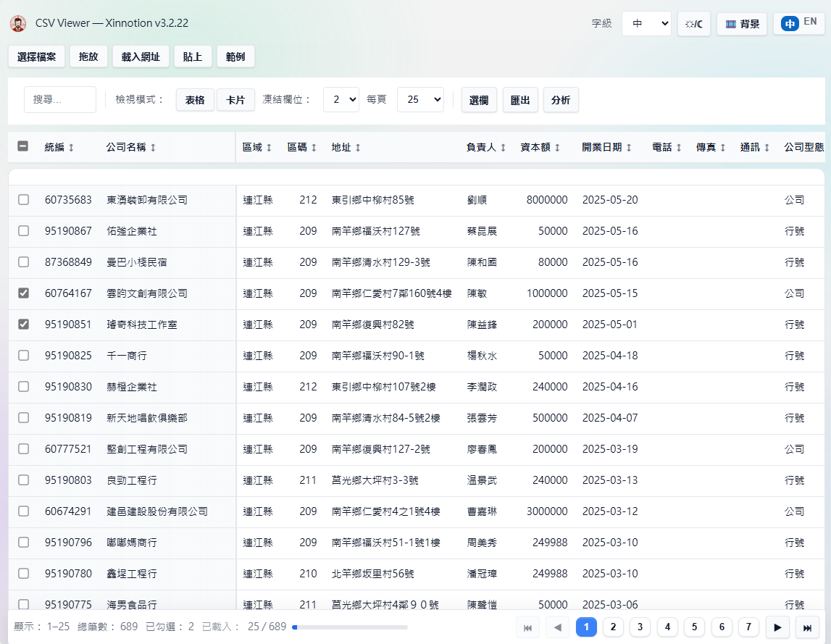Open the 凍結欄位 frozen columns dropdown

coord(341,100)
